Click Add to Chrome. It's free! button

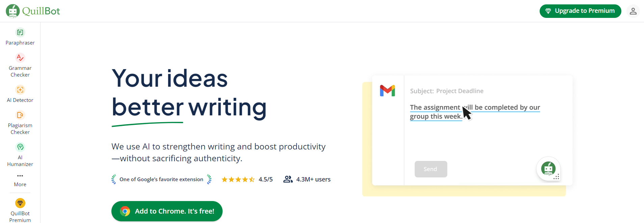167,211
